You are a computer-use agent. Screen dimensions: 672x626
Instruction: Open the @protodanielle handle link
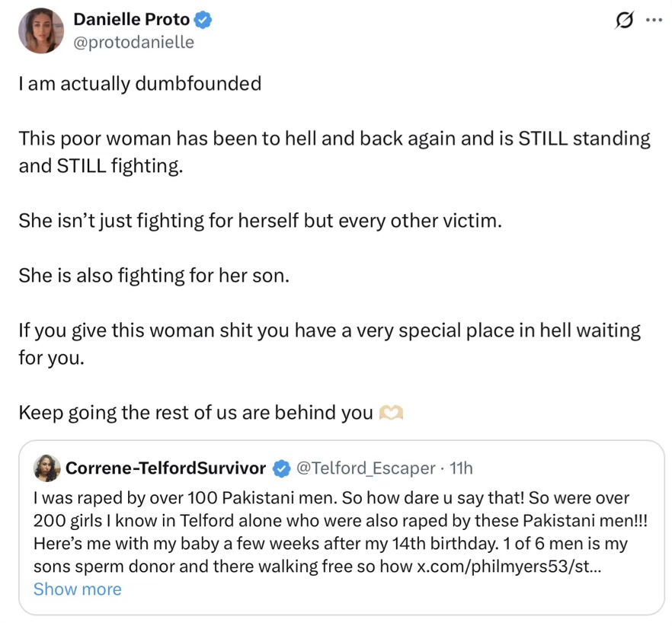[133, 43]
